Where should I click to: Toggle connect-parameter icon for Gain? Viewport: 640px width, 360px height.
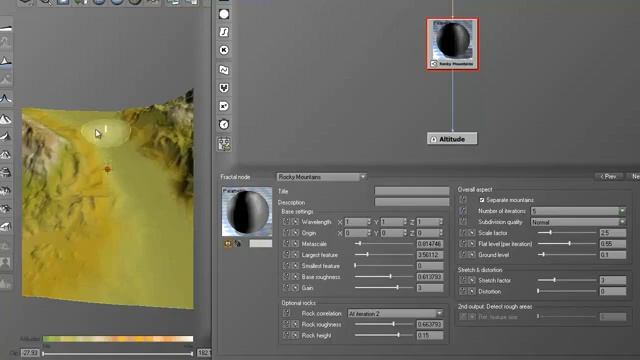pyautogui.click(x=286, y=288)
